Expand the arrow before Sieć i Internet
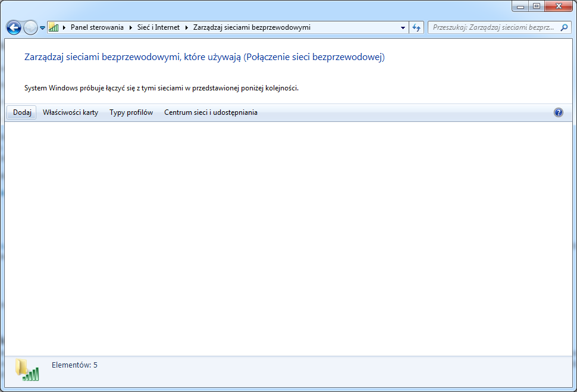 pyautogui.click(x=131, y=27)
